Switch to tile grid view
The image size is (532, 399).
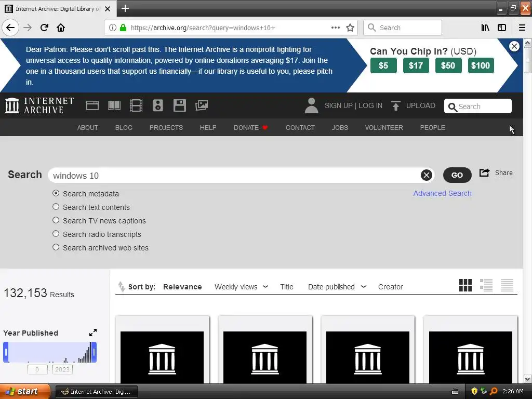point(465,285)
